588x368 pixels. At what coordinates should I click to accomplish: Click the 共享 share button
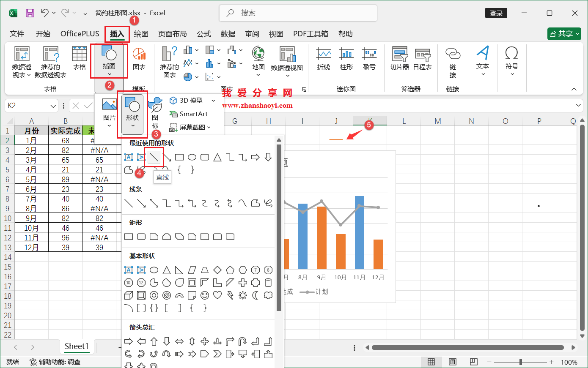pyautogui.click(x=564, y=34)
